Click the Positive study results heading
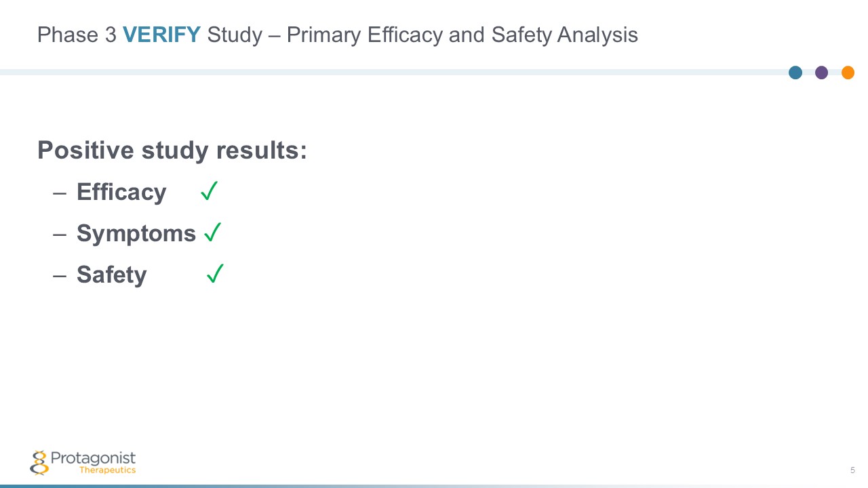This screenshot has height=488, width=868. click(172, 150)
